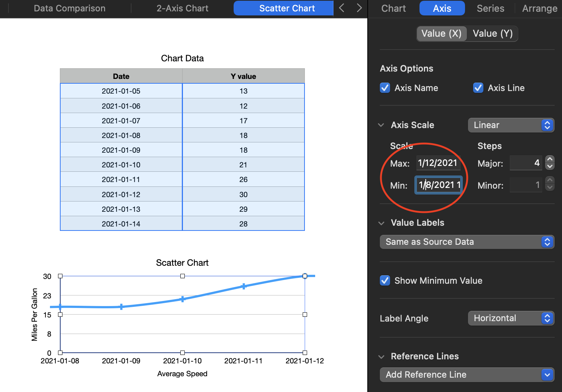Disable Show Minimum Value
The width and height of the screenshot is (562, 392).
(385, 281)
